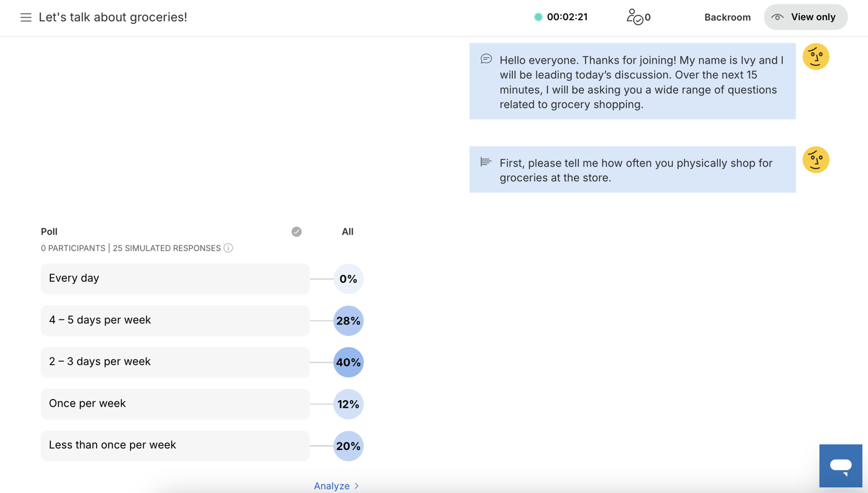This screenshot has width=868, height=493.
Task: Toggle the View only eye button
Action: (806, 17)
